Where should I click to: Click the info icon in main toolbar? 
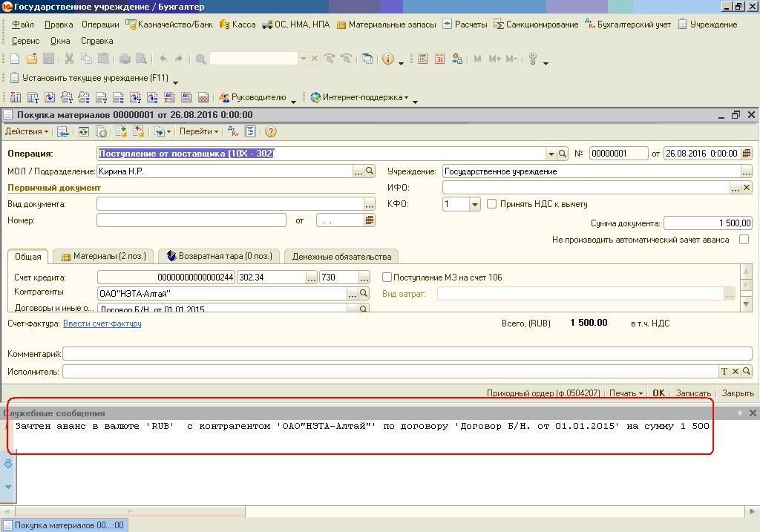[x=387, y=59]
